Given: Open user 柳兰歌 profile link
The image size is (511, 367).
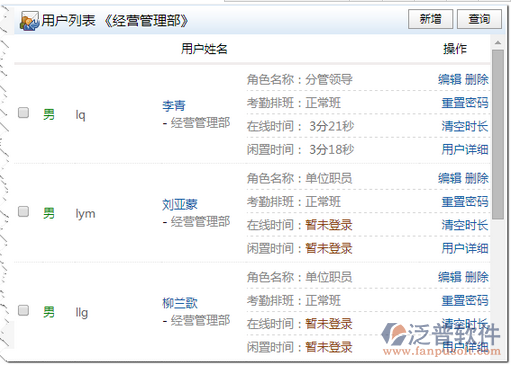Looking at the screenshot, I should coord(180,303).
